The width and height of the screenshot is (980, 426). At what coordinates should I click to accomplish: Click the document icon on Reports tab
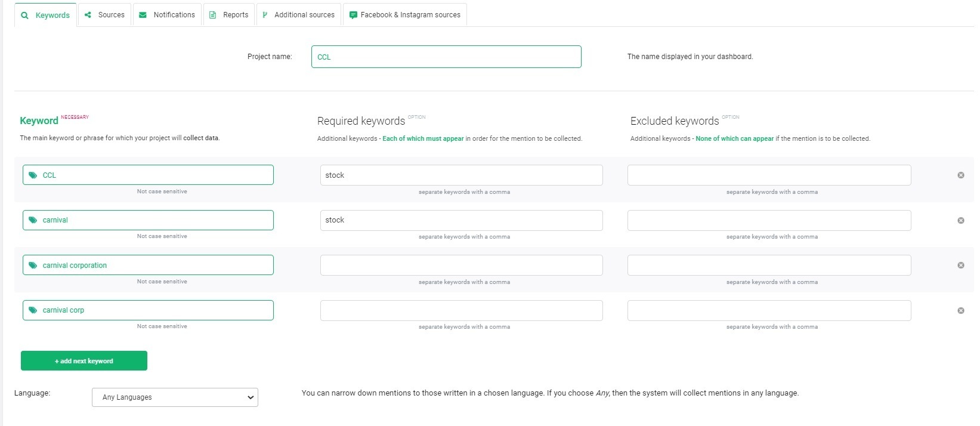pyautogui.click(x=212, y=15)
